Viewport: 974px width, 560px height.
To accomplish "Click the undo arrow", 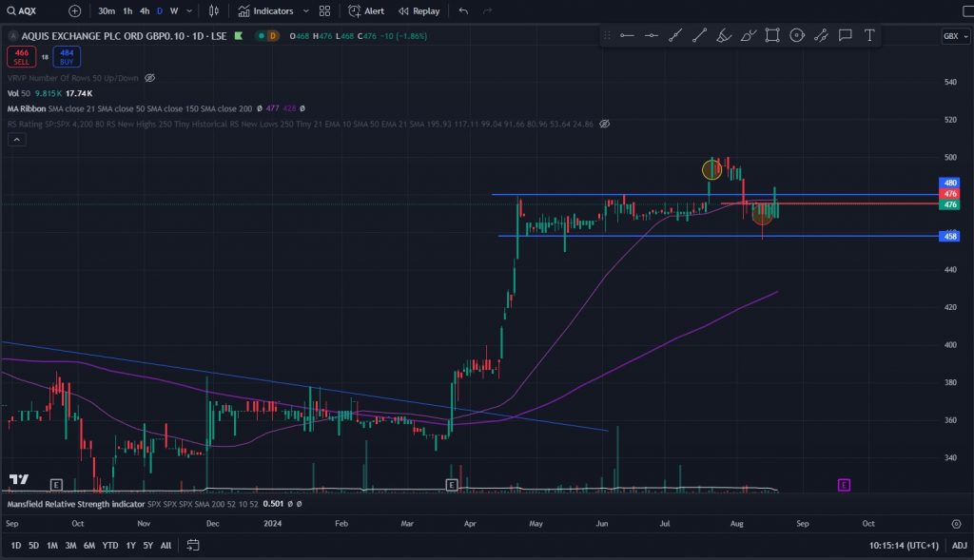I will click(463, 11).
